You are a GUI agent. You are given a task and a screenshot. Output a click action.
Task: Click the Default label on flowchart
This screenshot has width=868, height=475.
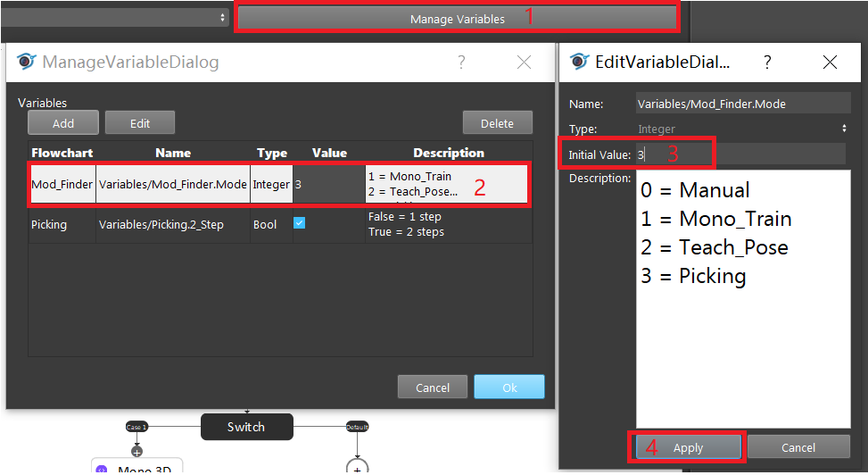[357, 427]
